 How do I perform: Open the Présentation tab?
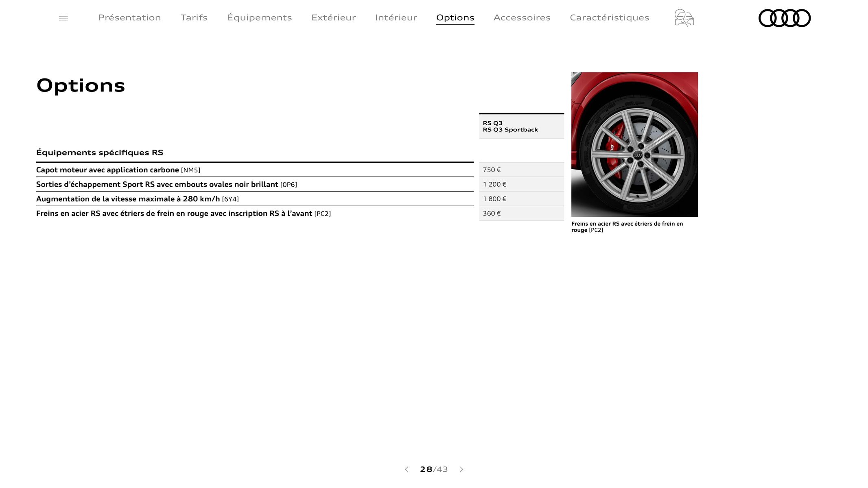pos(130,17)
